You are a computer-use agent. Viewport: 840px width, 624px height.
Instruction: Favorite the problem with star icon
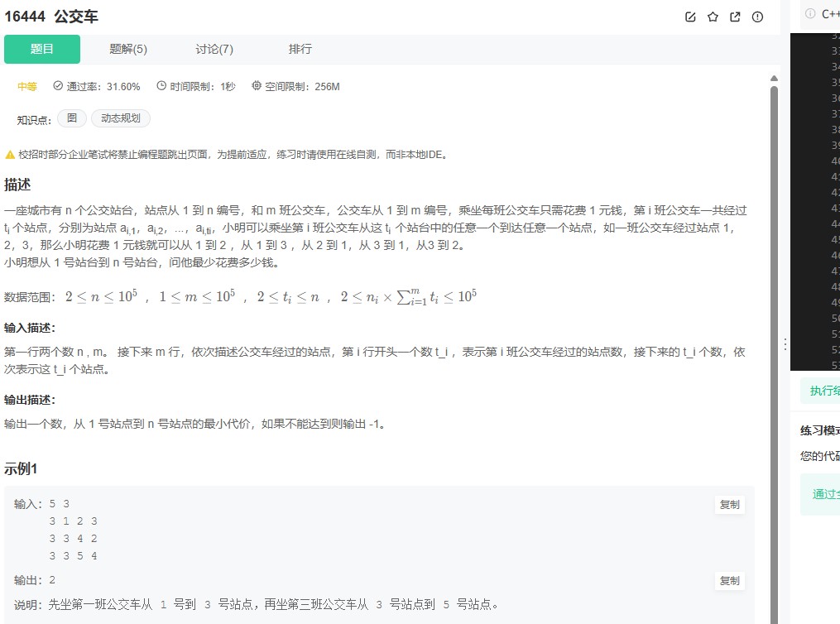coord(713,17)
